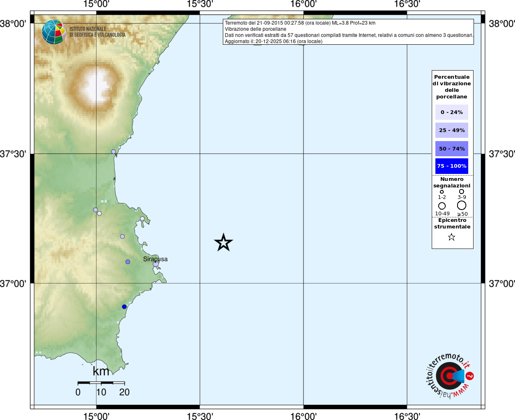The width and height of the screenshot is (515, 420).
Task: Pick the 75 - 100% legend swatch
Action: coord(452,166)
